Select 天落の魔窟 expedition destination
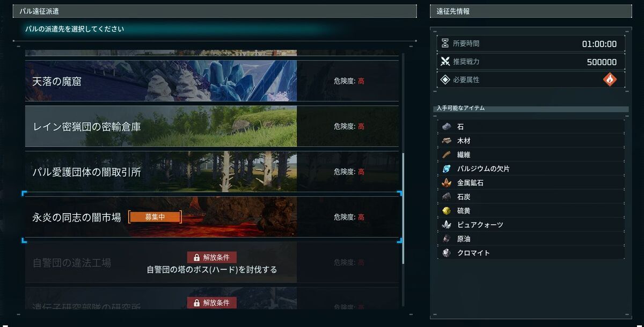Image resolution: width=644 pixels, height=327 pixels. [212, 81]
